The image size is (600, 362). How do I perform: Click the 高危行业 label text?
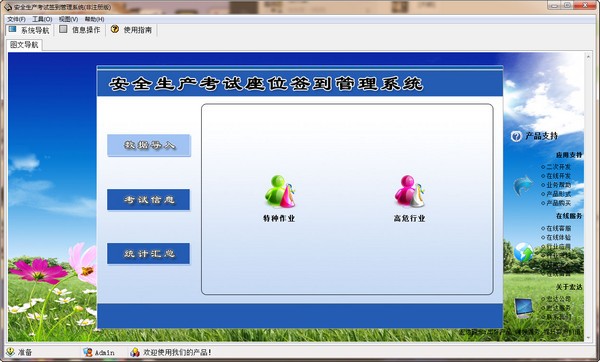(x=409, y=219)
